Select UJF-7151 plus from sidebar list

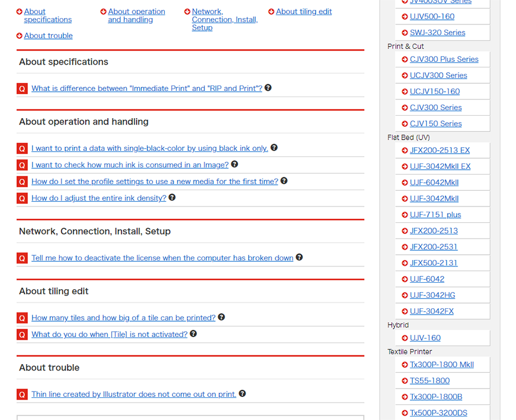(435, 215)
